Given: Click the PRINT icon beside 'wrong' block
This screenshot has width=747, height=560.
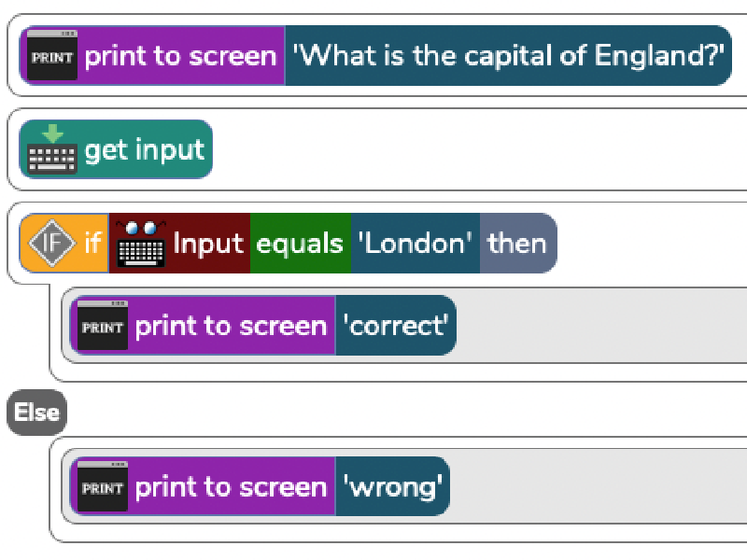Looking at the screenshot, I should pyautogui.click(x=103, y=486).
